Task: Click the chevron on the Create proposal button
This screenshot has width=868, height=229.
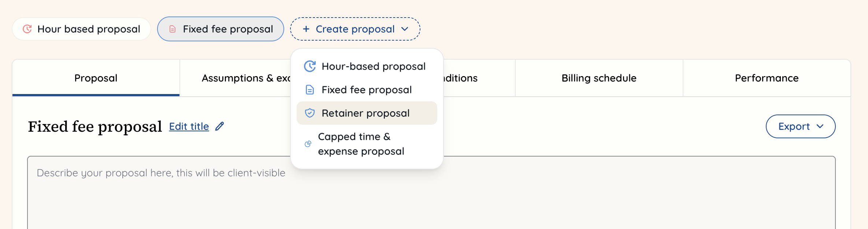Action: pyautogui.click(x=404, y=29)
